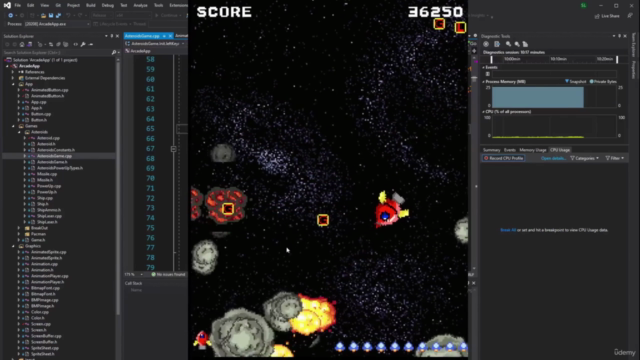Select ShipLaser.cpp in Solution Explorer

[49, 216]
